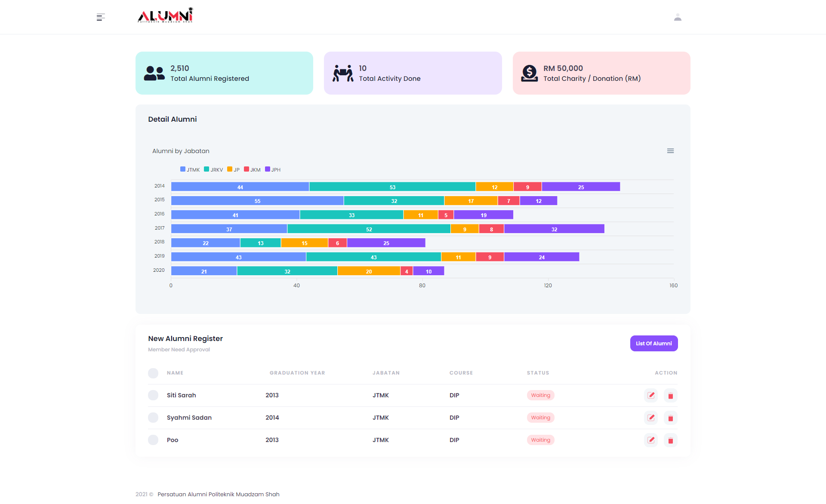Delete Siti Sarah's registration with trash icon
This screenshot has width=826, height=504.
pos(670,396)
